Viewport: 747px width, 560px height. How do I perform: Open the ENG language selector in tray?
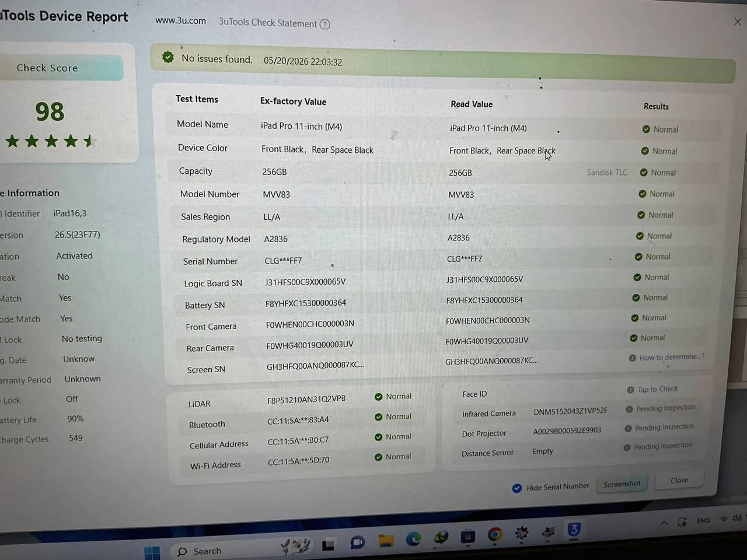(x=703, y=520)
